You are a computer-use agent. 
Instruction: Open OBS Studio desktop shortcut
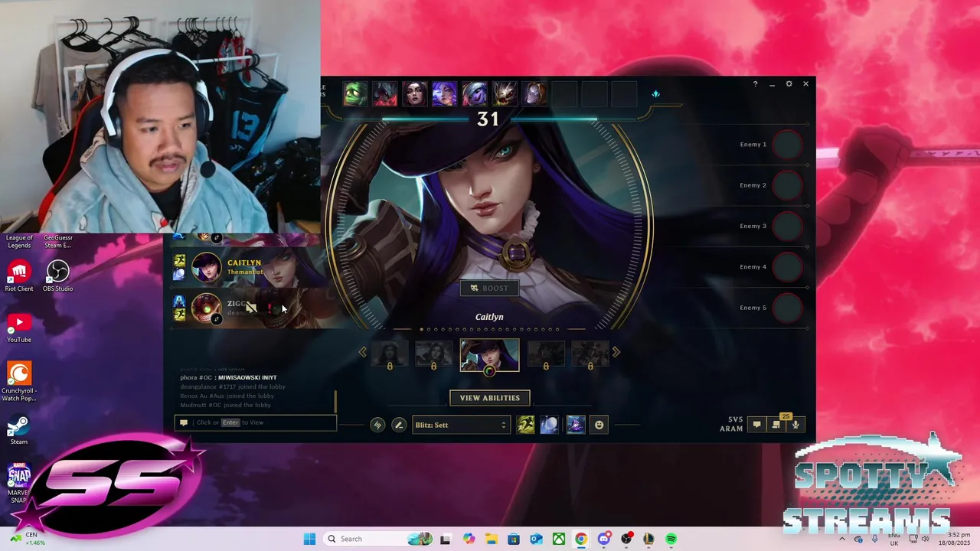58,275
